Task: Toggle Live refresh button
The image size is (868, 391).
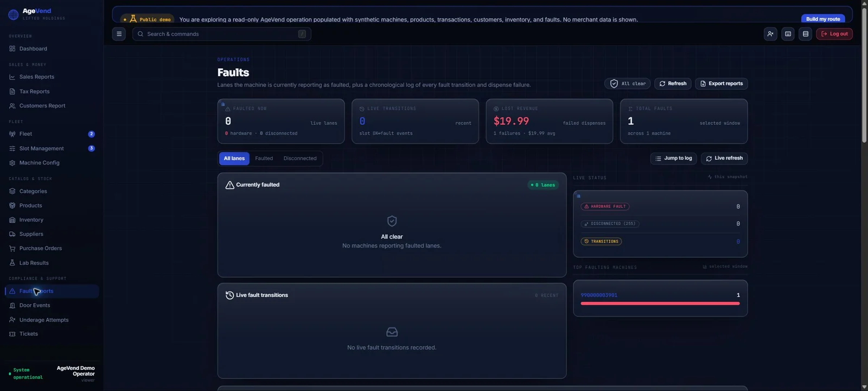Action: click(x=724, y=159)
